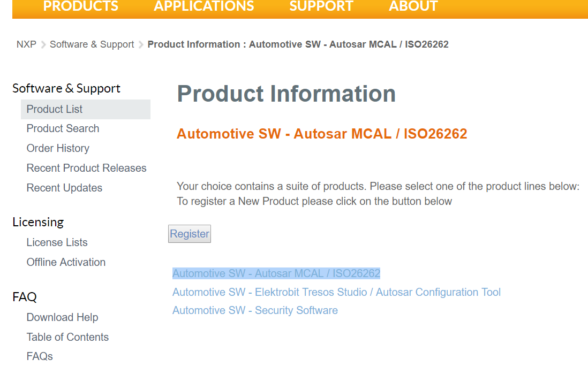Click the FAQ sidebar heading
This screenshot has width=588, height=367.
click(25, 297)
